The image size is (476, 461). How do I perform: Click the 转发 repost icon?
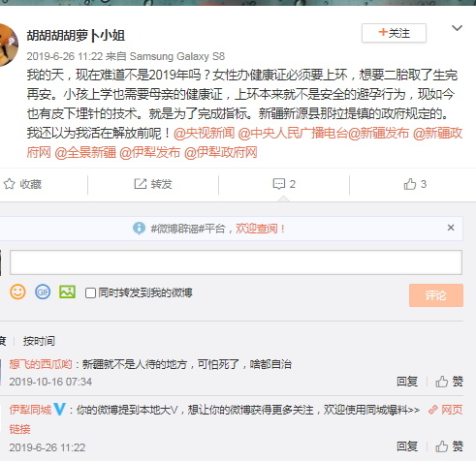141,184
